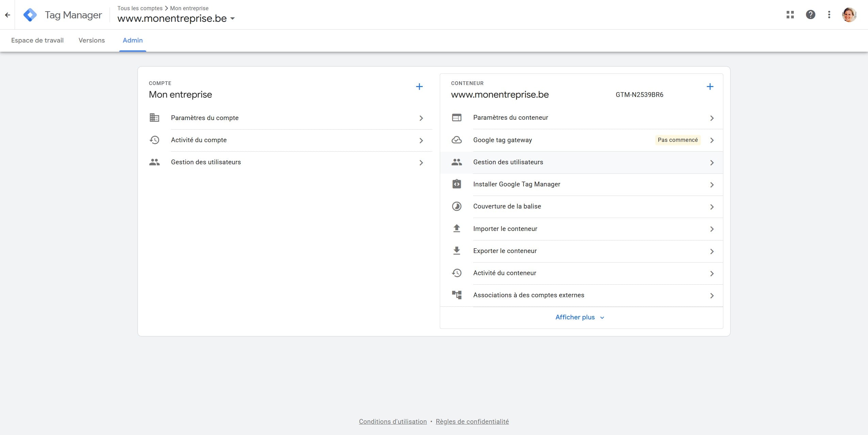Screen dimensions: 868x435
Task: Click chevron on Activité du conteneur row
Action: coord(712,273)
